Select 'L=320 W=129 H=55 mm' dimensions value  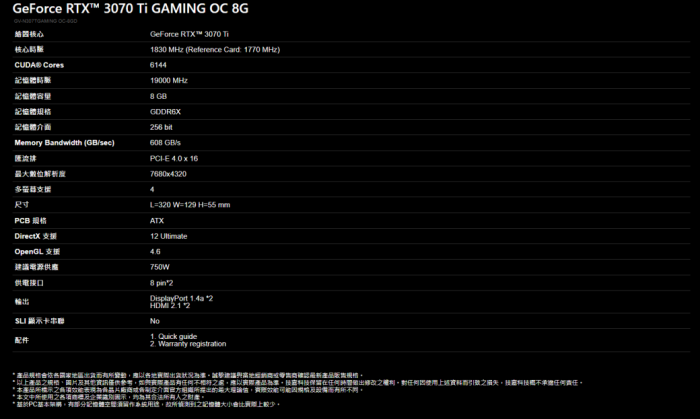pyautogui.click(x=190, y=205)
